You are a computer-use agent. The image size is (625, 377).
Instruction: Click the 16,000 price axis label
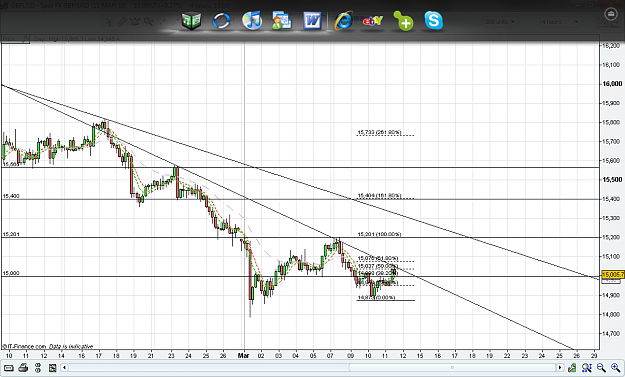tap(612, 84)
